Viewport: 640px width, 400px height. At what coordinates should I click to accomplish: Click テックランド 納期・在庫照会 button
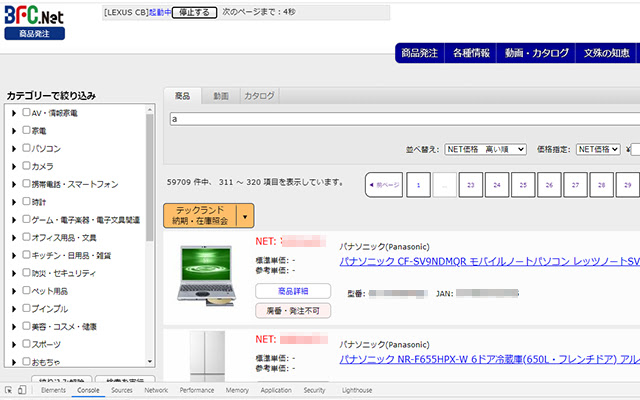click(200, 216)
